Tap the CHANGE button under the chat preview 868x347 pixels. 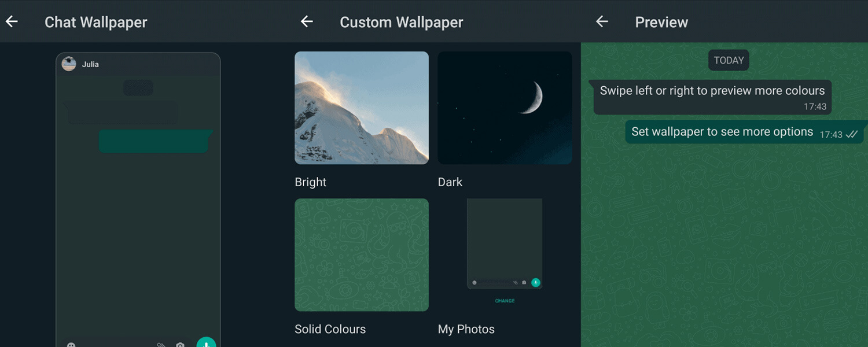pos(505,301)
